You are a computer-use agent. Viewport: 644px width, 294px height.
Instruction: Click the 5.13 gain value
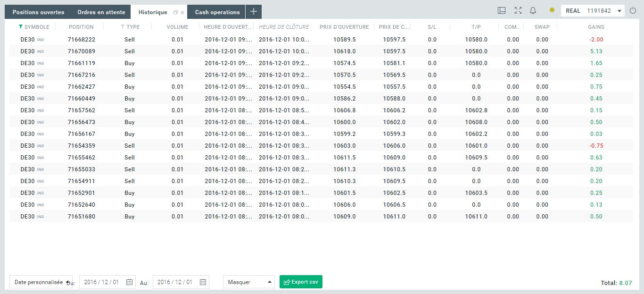click(596, 51)
